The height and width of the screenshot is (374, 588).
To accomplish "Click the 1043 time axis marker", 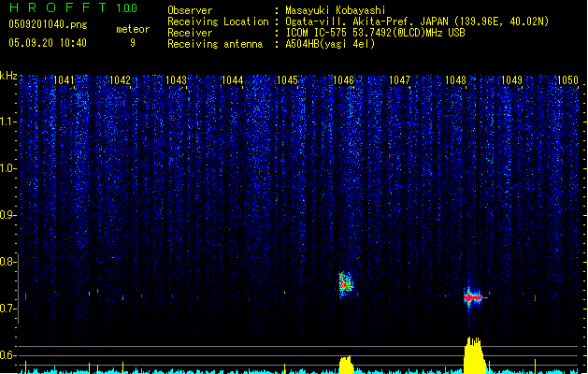I will pyautogui.click(x=176, y=80).
